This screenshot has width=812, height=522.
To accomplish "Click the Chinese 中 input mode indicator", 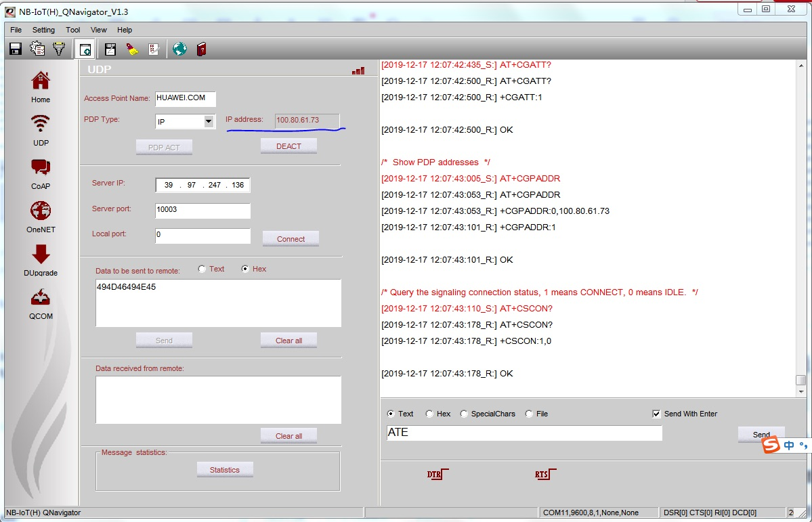I will point(789,445).
